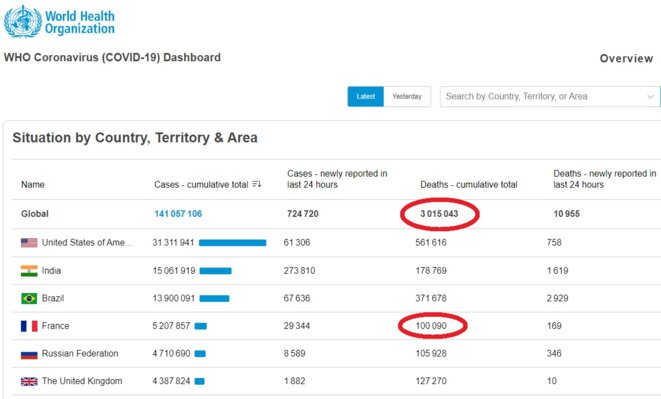Click India new deaths value 1 619
Viewport: 661px width, 399px height.
pos(557,271)
